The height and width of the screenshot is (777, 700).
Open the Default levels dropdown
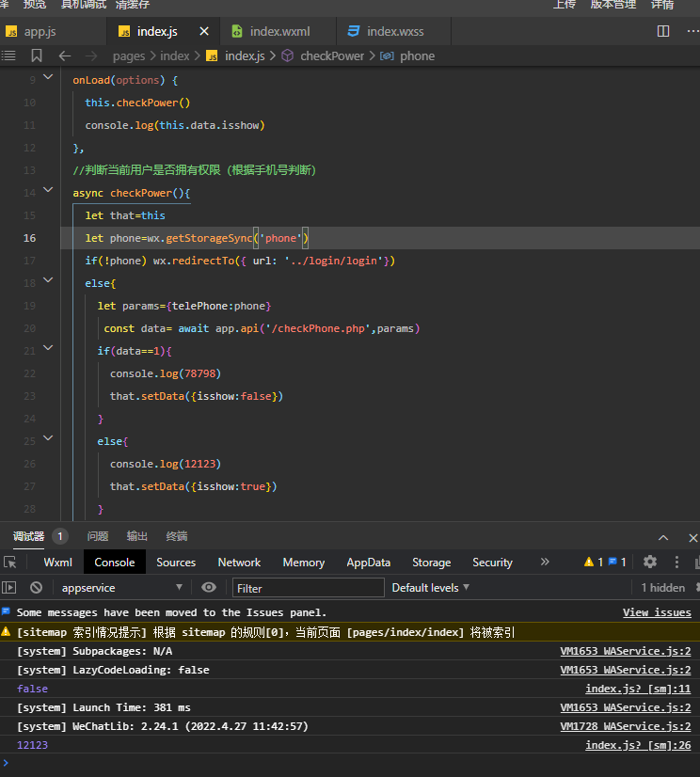(x=430, y=587)
